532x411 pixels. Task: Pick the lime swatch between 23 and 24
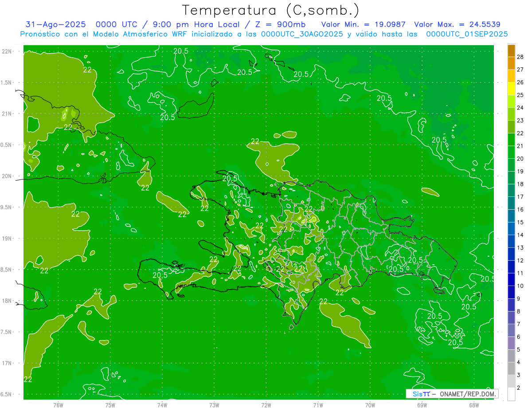[x=511, y=114]
